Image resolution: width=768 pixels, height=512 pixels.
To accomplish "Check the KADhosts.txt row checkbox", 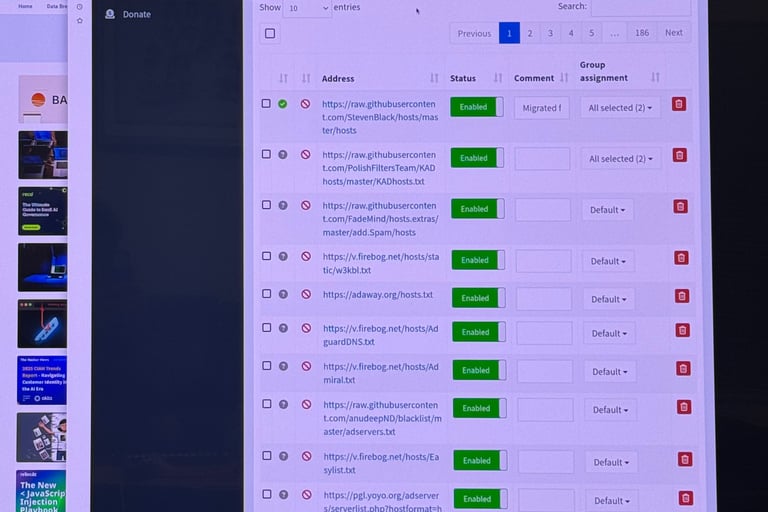I will click(266, 154).
